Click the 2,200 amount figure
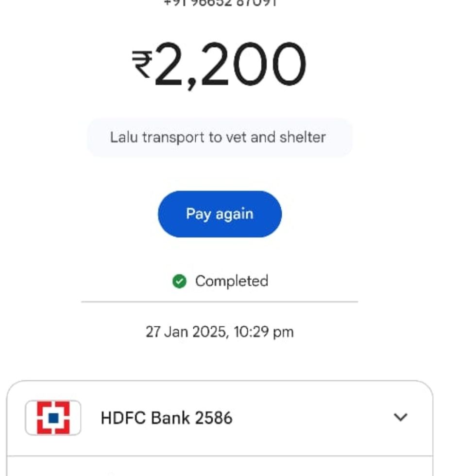The width and height of the screenshot is (460, 476). (230, 65)
